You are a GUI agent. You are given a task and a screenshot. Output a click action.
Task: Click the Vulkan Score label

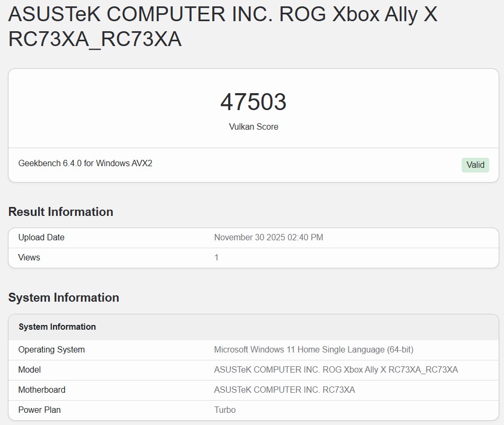click(253, 126)
